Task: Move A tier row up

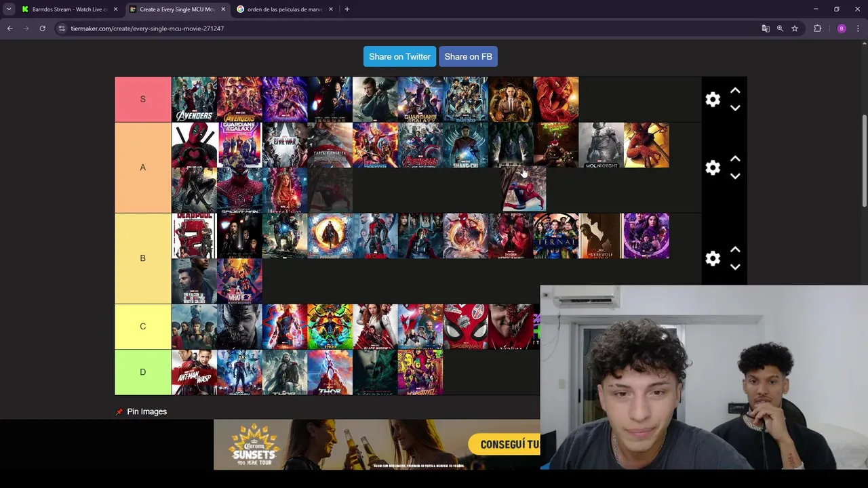Action: (x=735, y=159)
